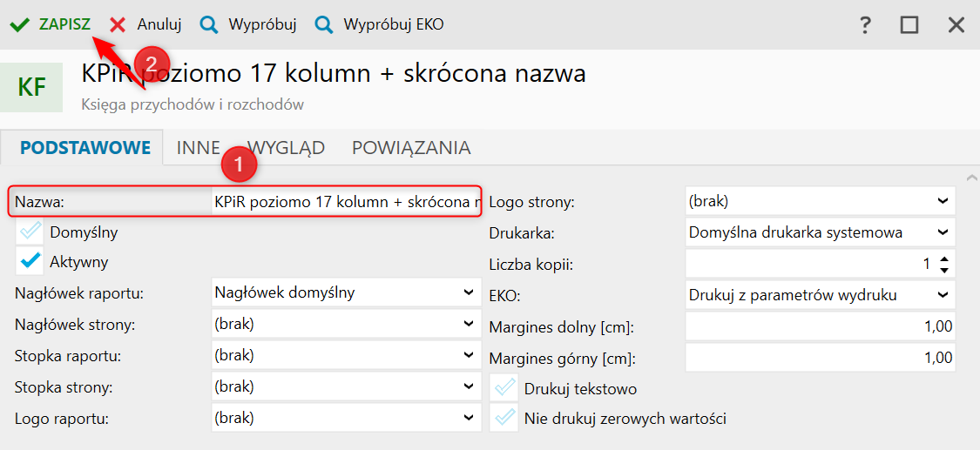Increase Liczba kopii with the up arrow
This screenshot has height=450, width=980.
point(945,258)
